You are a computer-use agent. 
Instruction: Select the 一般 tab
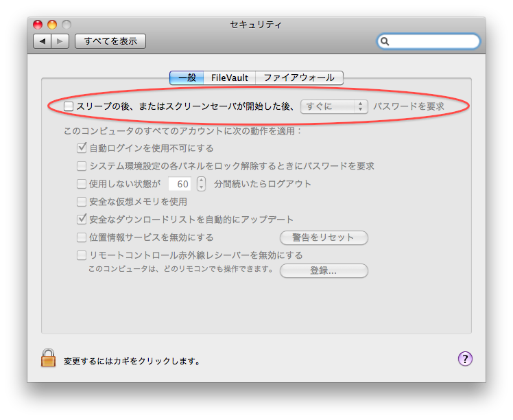click(x=187, y=78)
